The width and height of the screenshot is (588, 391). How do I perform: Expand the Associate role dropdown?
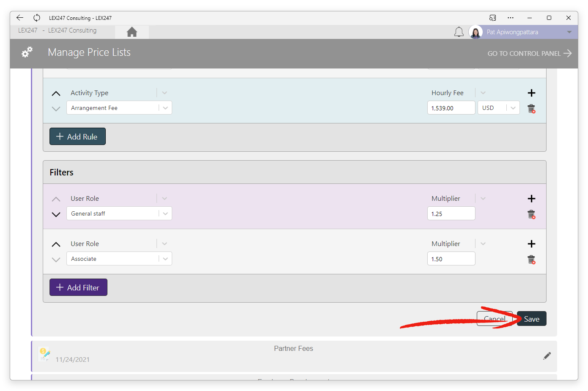coord(165,259)
